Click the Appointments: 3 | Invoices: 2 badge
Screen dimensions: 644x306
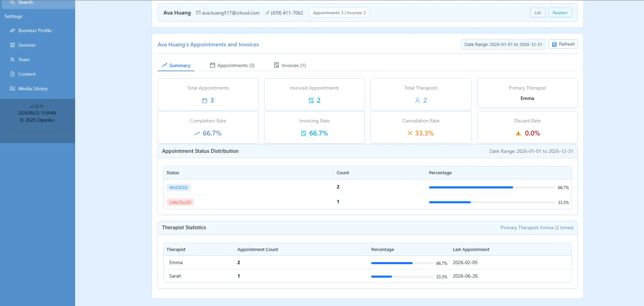(339, 13)
